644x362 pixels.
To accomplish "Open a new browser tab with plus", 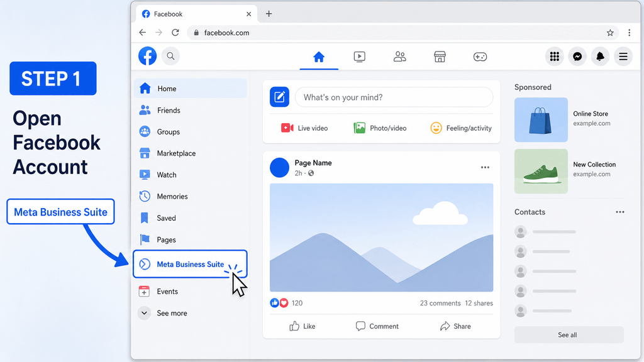I will 269,14.
